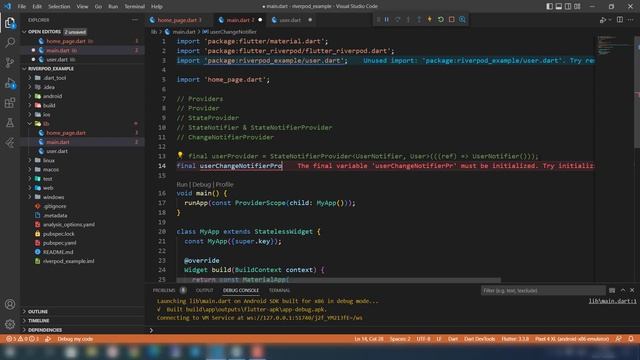Split the editor to the right

coord(620,20)
